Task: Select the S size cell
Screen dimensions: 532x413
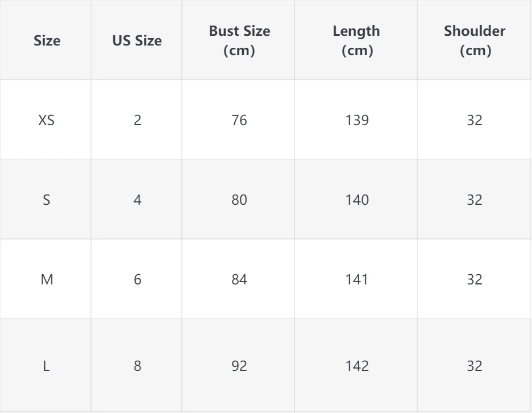Action: tap(47, 200)
